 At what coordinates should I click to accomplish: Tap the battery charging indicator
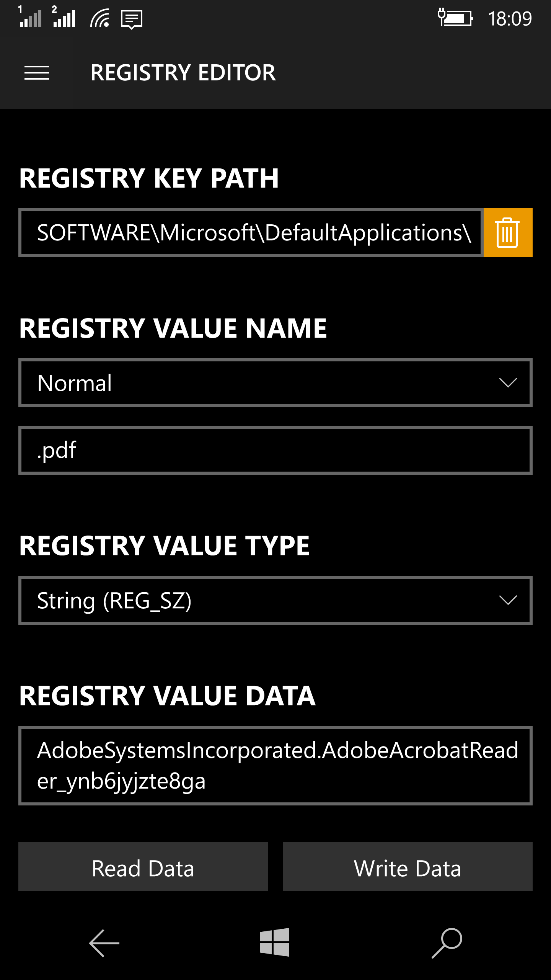click(x=455, y=18)
